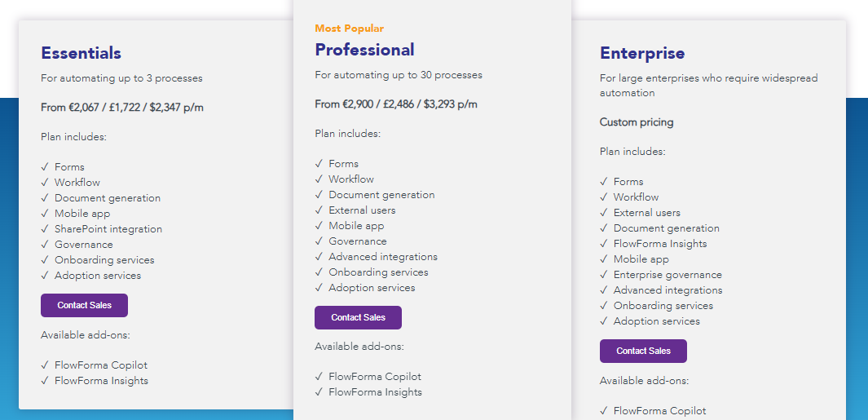Click the checkmark beside Essentials Forms feature

point(45,167)
